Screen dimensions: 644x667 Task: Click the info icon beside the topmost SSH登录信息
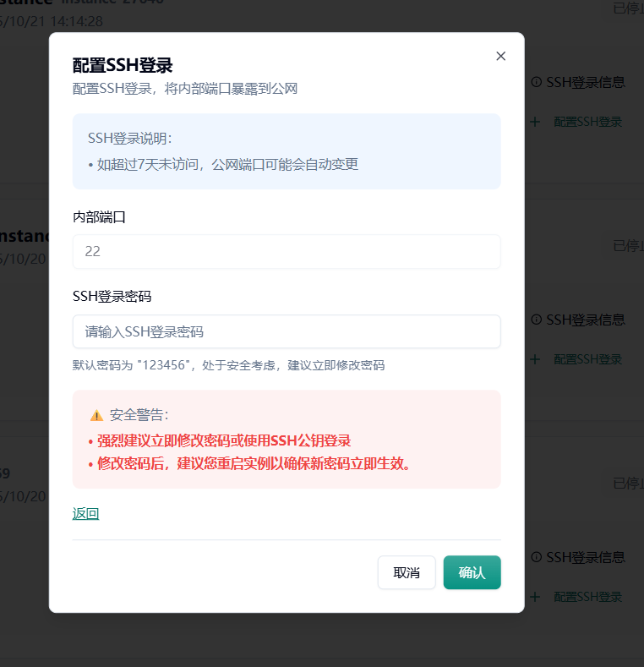pyautogui.click(x=536, y=82)
